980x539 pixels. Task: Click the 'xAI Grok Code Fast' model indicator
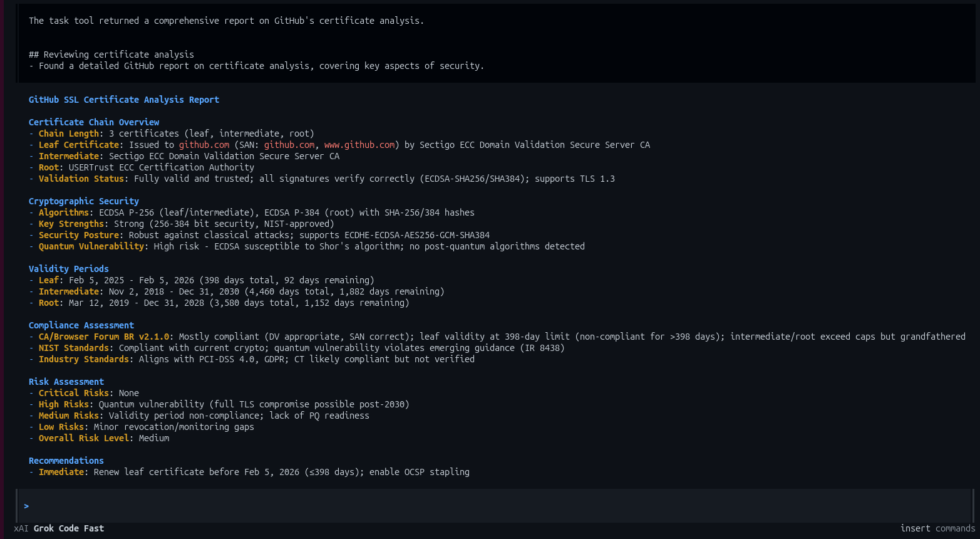(59, 528)
